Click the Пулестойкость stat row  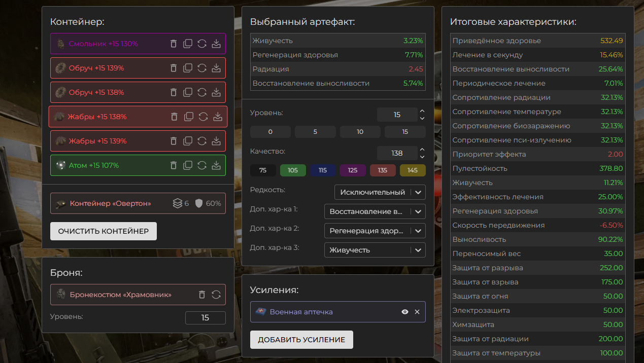[x=538, y=168]
